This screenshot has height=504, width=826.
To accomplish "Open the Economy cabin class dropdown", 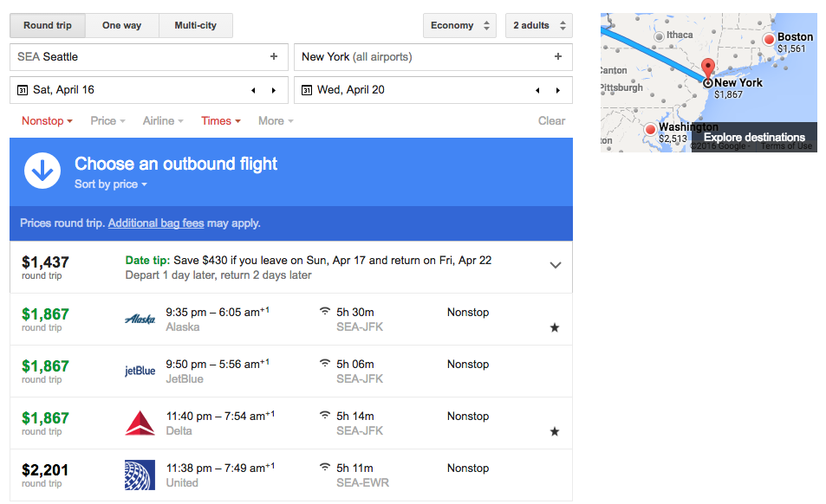I will click(x=460, y=25).
